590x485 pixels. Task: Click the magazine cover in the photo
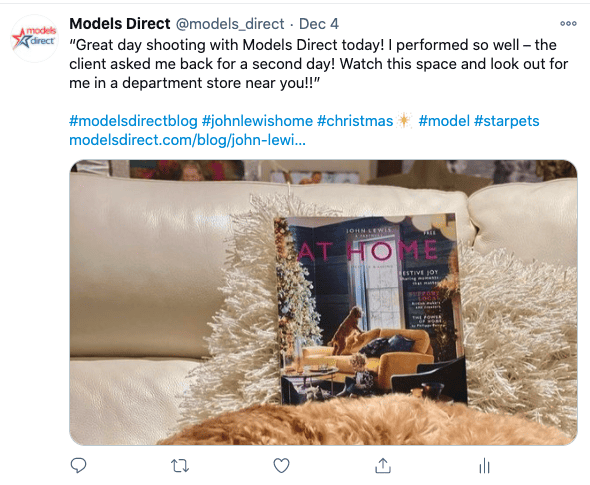coord(371,309)
